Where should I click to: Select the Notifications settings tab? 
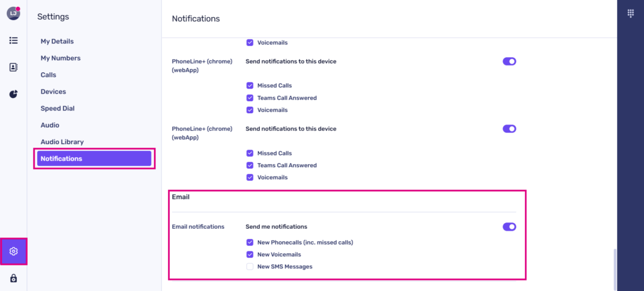[94, 158]
